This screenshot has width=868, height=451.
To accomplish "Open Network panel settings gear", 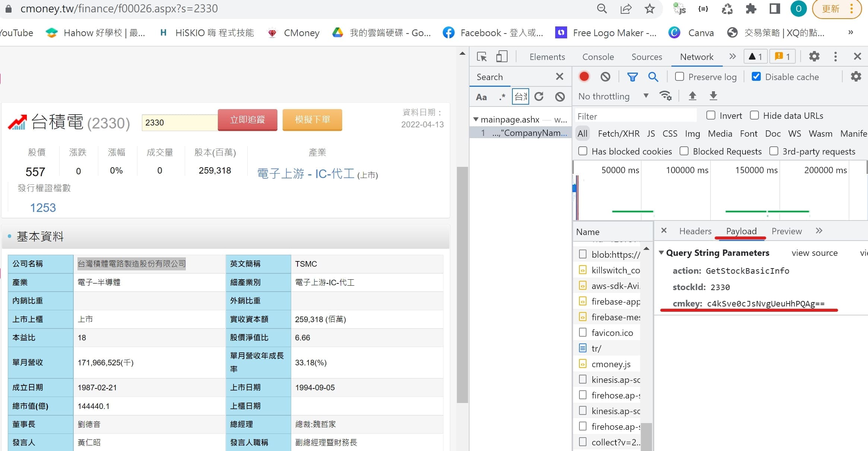I will pos(856,76).
